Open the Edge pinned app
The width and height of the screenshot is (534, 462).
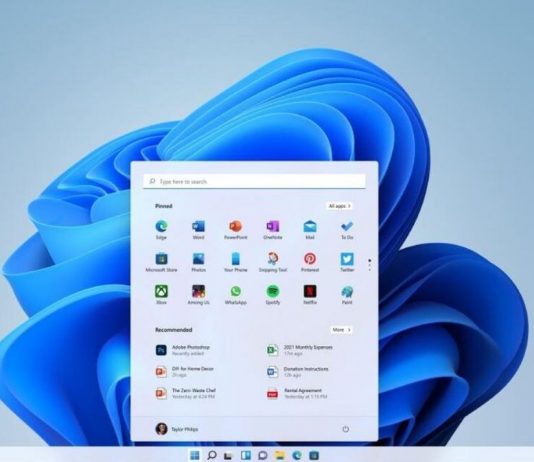coord(161,230)
